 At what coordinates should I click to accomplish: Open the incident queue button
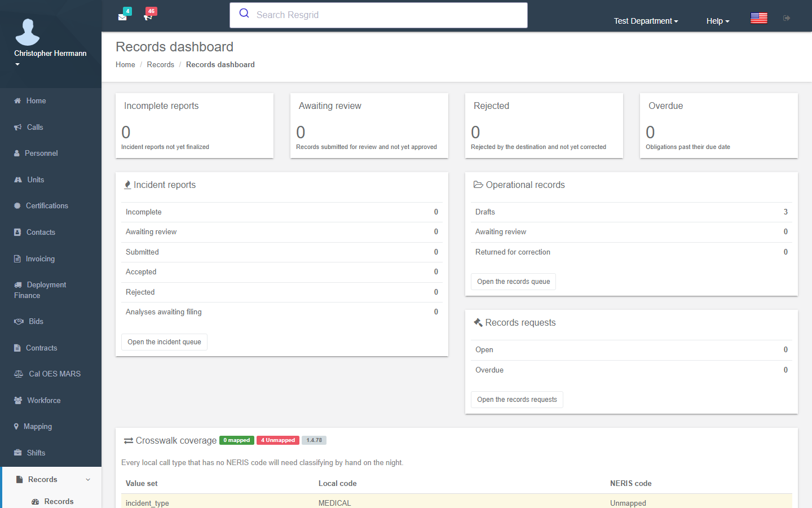pos(164,342)
